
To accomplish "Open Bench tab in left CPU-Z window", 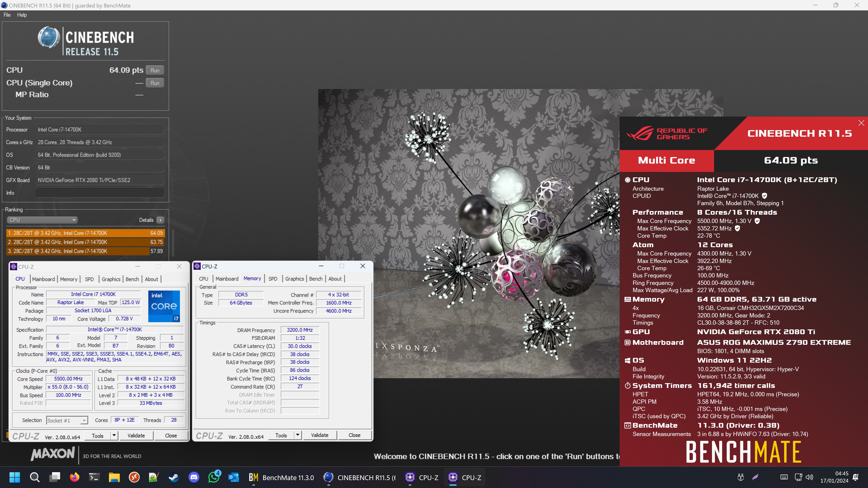I will point(132,279).
